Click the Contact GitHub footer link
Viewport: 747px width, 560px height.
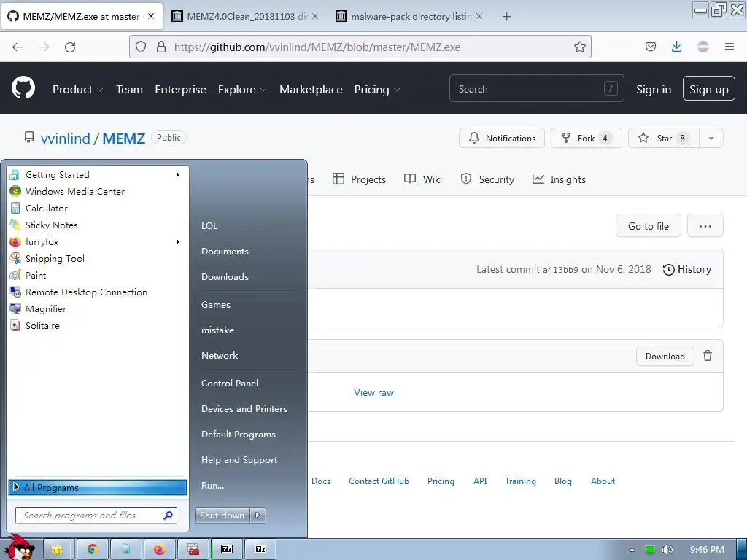[379, 481]
